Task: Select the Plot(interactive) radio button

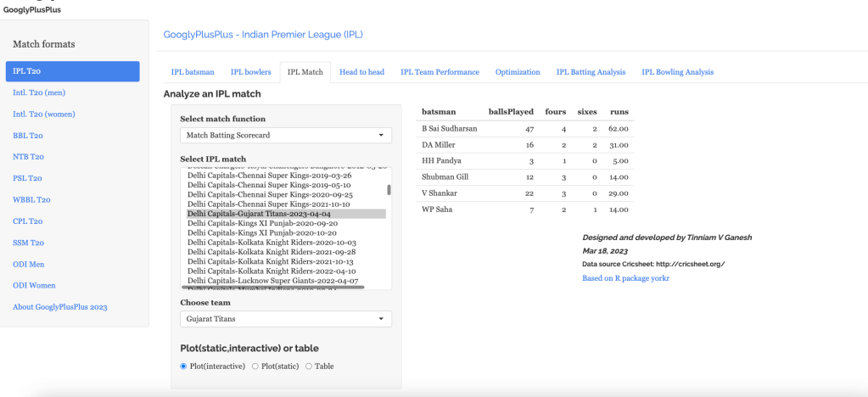Action: tap(184, 366)
